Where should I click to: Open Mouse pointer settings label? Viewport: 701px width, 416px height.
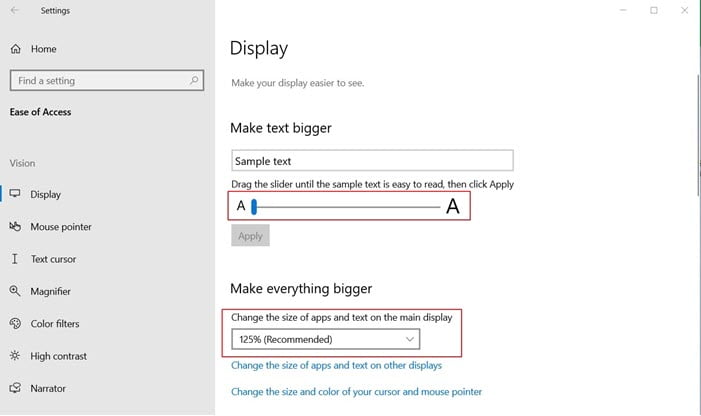coord(61,227)
